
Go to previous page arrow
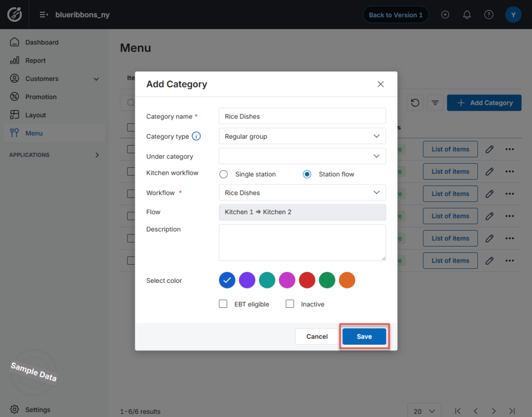476,411
